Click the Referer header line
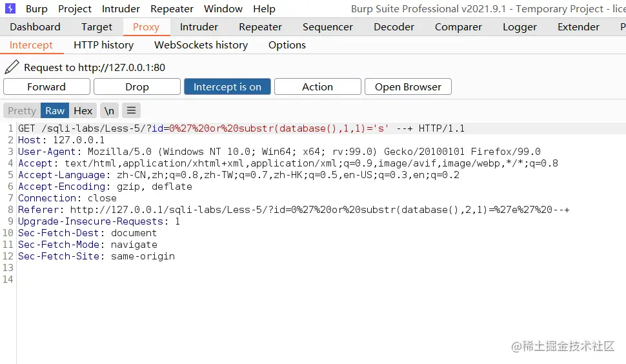This screenshot has height=364, width=626. (x=294, y=210)
